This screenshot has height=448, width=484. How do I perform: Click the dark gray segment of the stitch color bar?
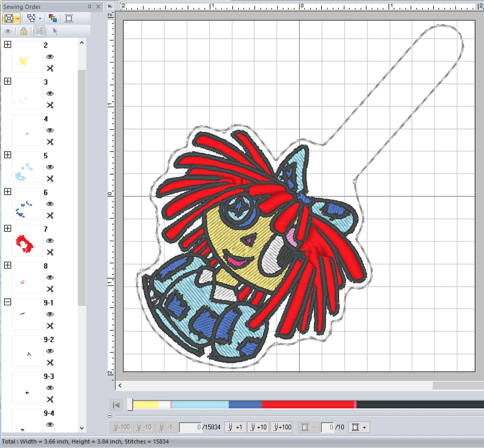point(420,404)
